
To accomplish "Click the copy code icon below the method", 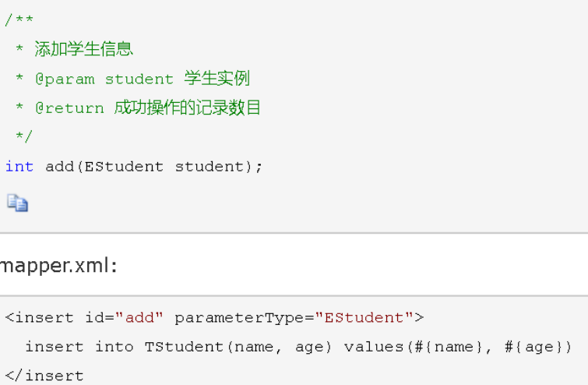I will [x=18, y=203].
